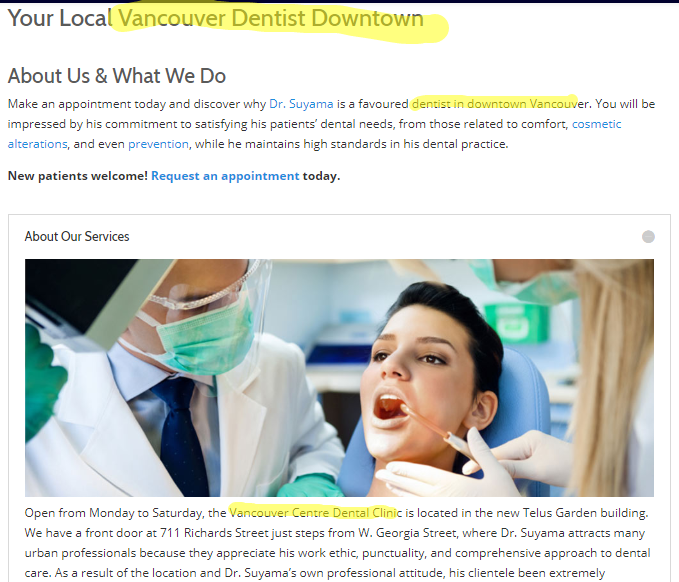
Task: Click the Telus Garden building text
Action: coord(585,513)
